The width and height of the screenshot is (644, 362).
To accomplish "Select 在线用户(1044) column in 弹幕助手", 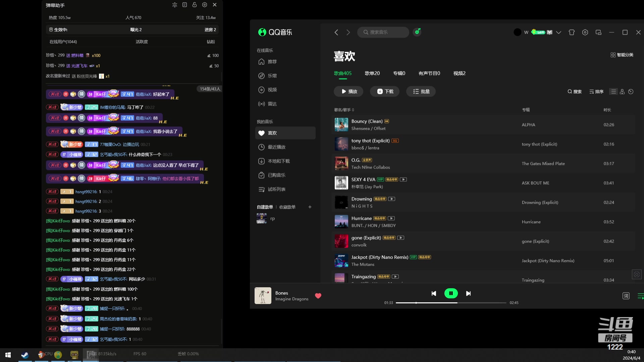I will click(63, 42).
